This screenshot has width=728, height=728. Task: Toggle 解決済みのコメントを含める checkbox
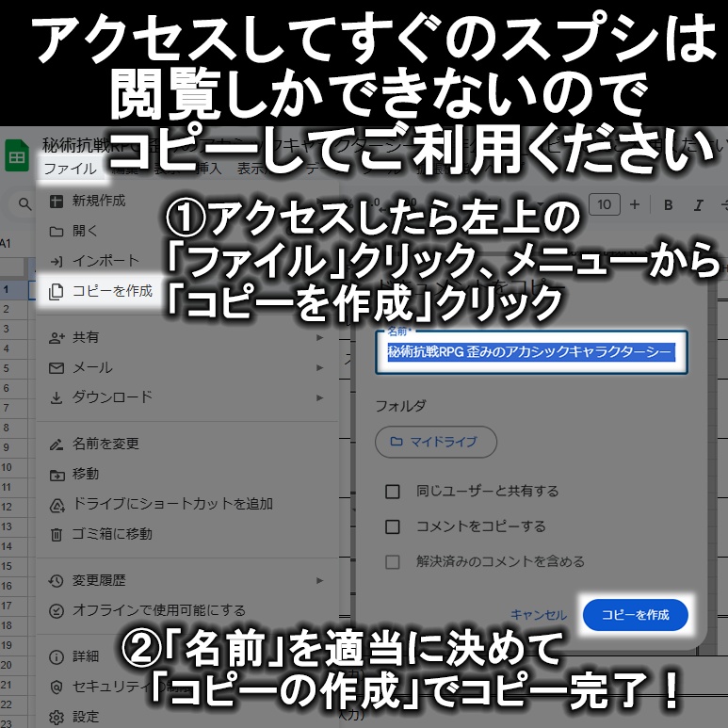click(x=393, y=562)
